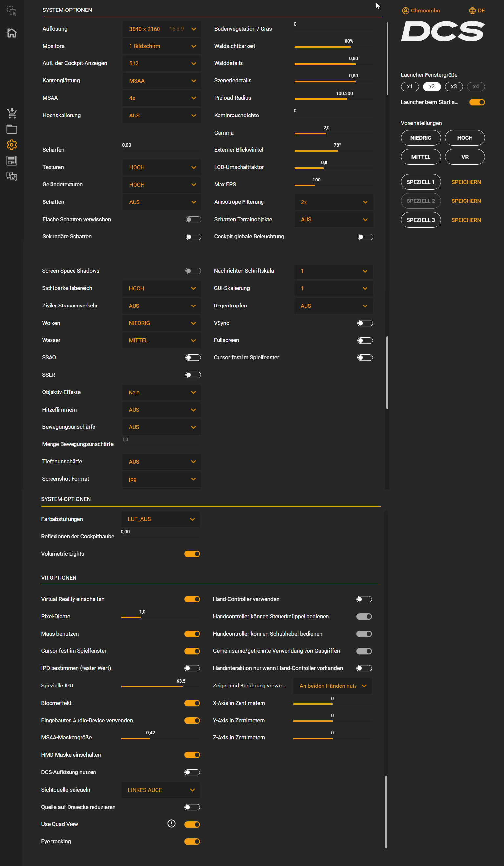504x866 pixels.
Task: Open the Wolken dropdown set to NIEDRIG
Action: [x=161, y=323]
